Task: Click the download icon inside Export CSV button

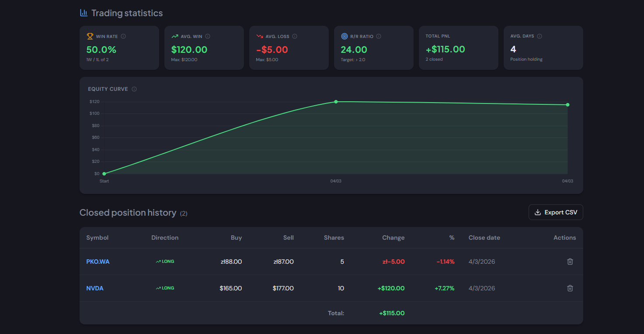Action: click(x=537, y=212)
